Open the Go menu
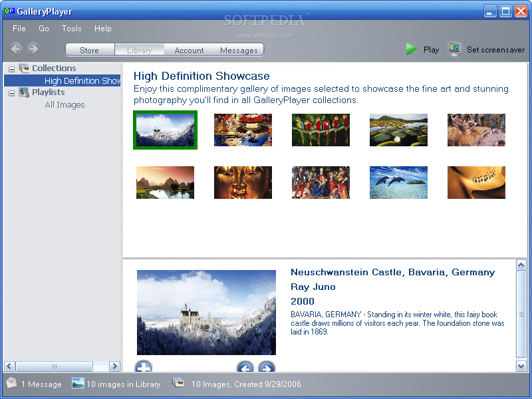 point(44,29)
